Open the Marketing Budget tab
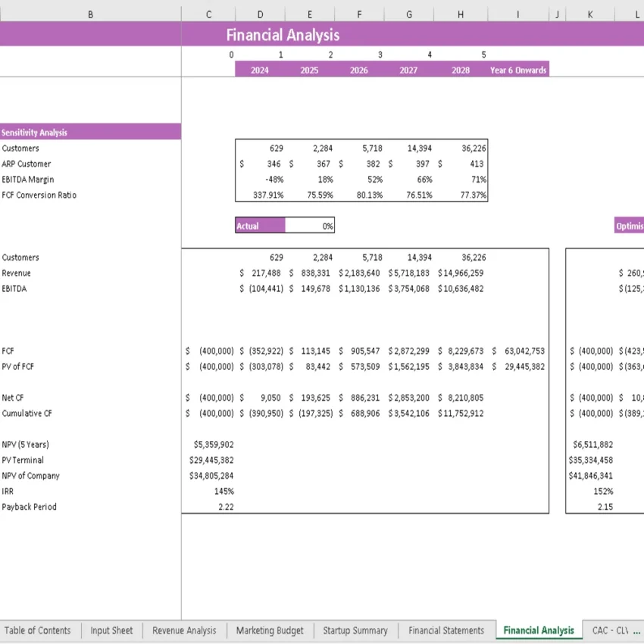Image resolution: width=644 pixels, height=644 pixels. tap(270, 630)
